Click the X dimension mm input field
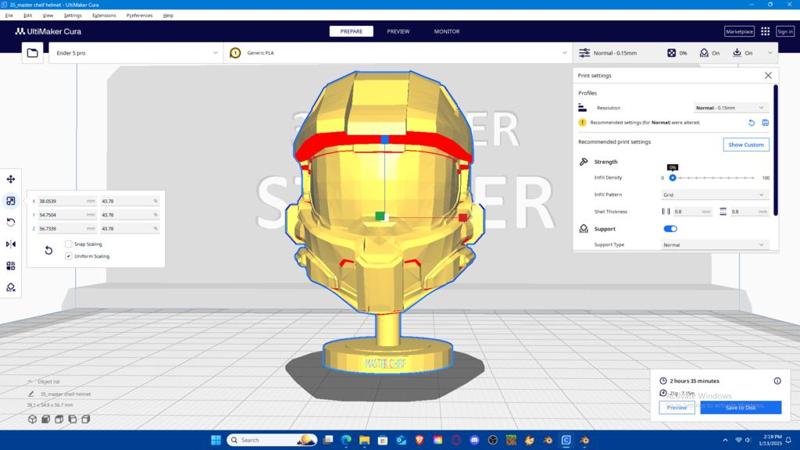800x450 pixels. click(67, 201)
